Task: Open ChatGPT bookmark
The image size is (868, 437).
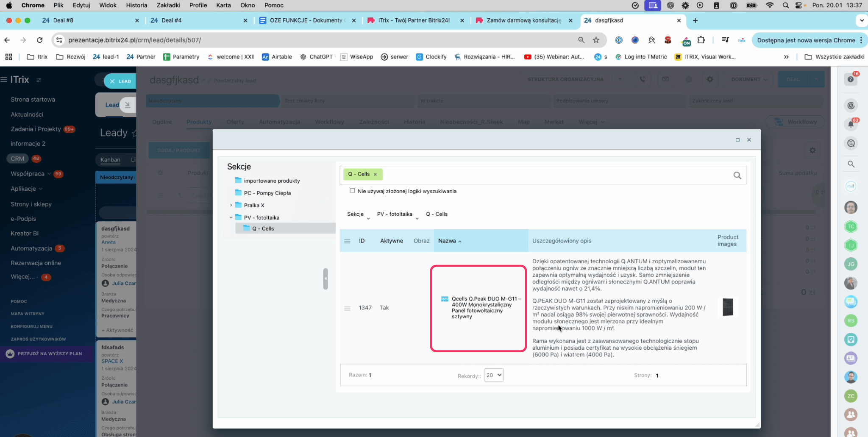Action: [x=316, y=57]
